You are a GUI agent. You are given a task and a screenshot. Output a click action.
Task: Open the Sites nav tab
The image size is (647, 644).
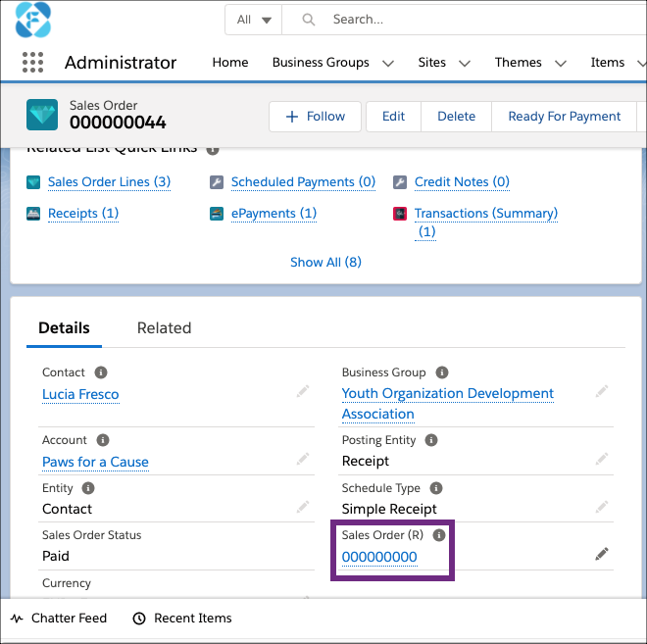[x=431, y=63]
